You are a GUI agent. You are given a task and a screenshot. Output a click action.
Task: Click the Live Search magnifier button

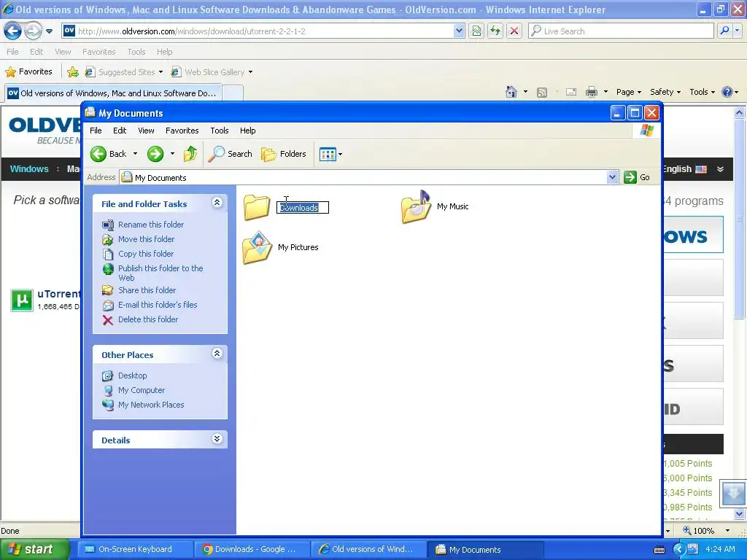(724, 31)
